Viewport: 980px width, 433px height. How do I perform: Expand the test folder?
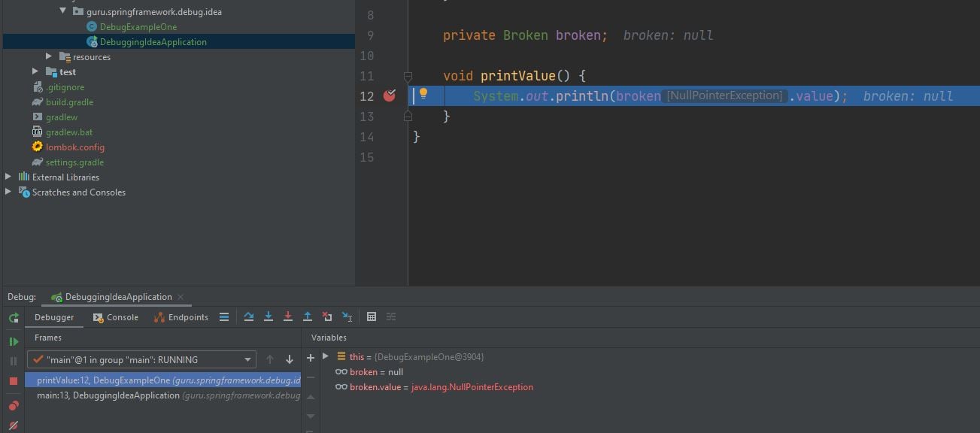(35, 72)
